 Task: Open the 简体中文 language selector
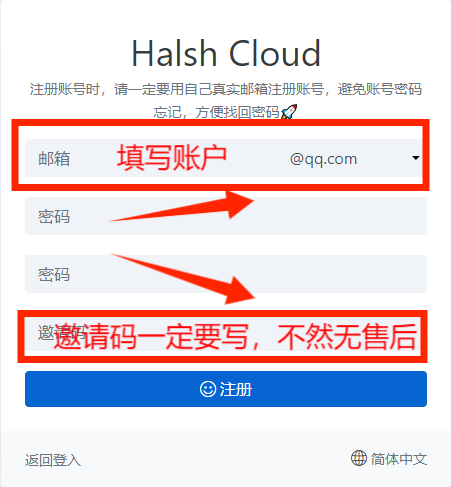click(x=389, y=459)
